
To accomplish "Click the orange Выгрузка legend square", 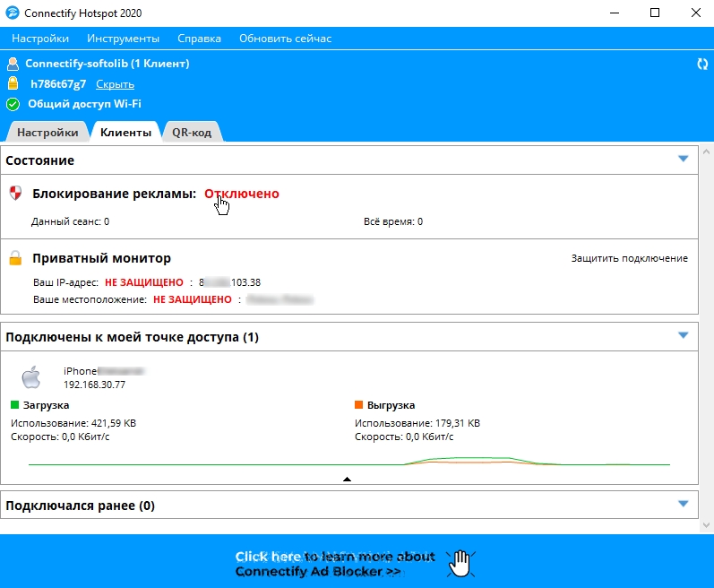I will coord(359,405).
